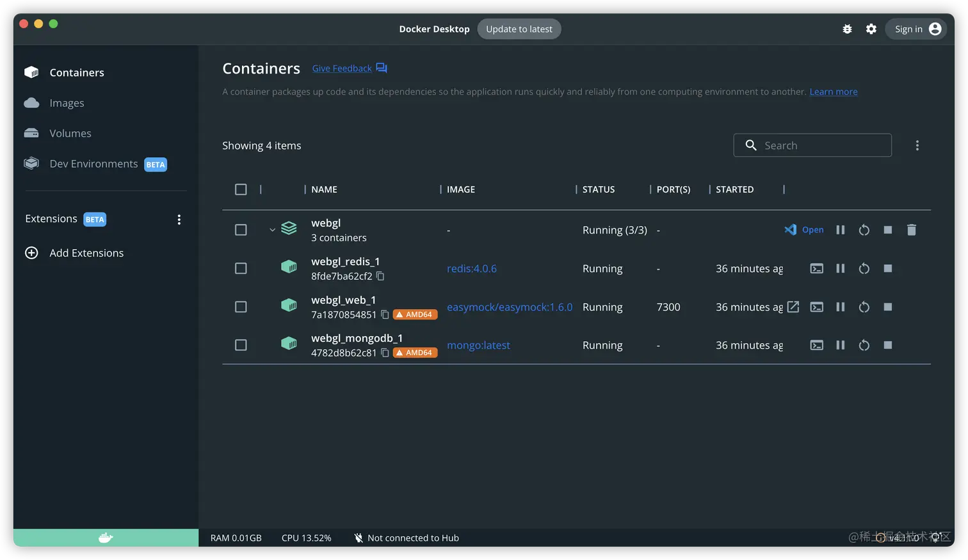This screenshot has height=560, width=968.
Task: Click Not connected to Hub status
Action: (407, 538)
